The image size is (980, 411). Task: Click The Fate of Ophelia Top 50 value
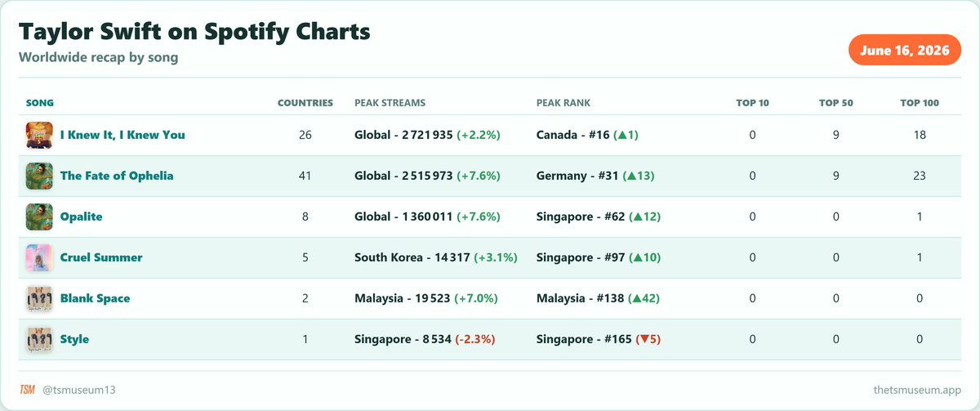click(836, 176)
